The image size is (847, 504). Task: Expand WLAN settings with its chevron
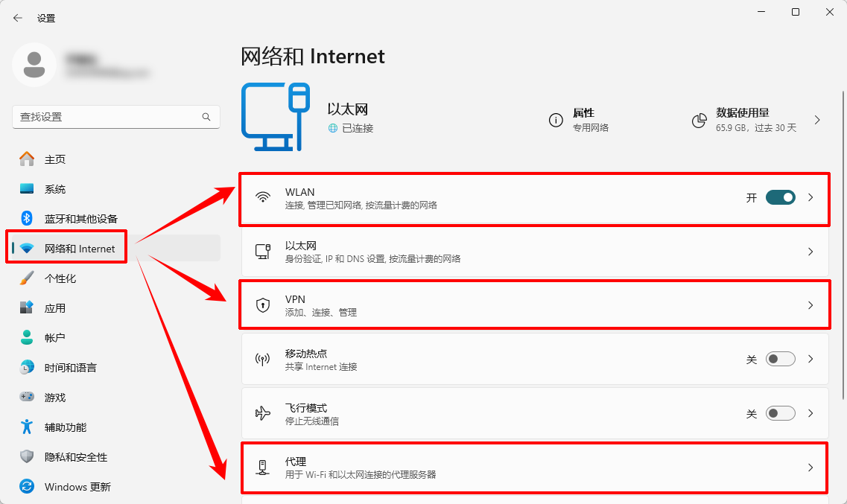tap(810, 197)
